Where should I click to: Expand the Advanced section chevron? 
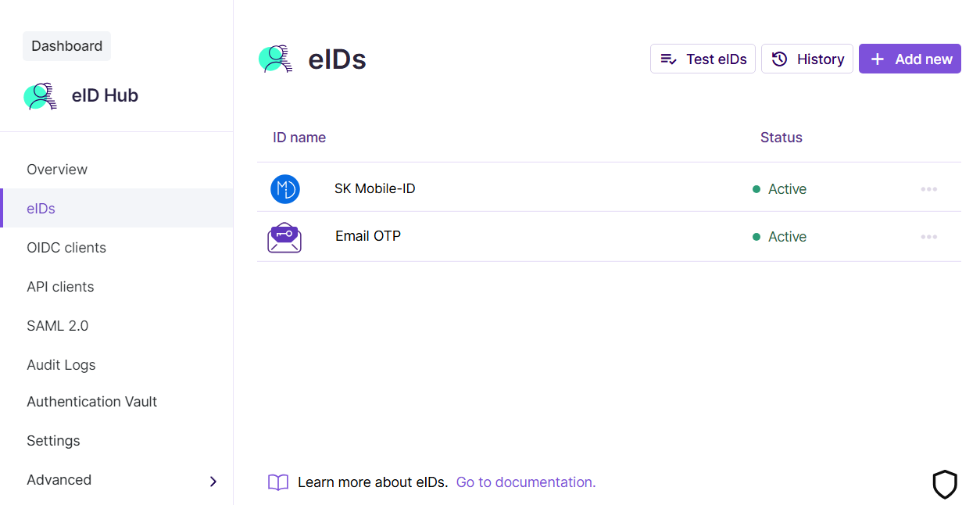point(213,482)
